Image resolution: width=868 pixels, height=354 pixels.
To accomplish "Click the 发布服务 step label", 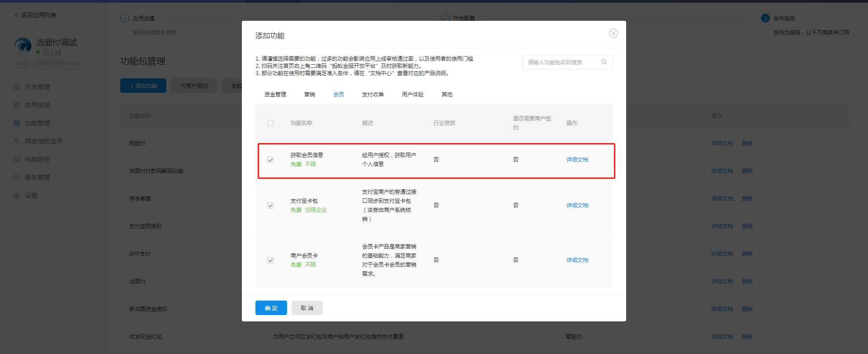I will pyautogui.click(x=784, y=19).
